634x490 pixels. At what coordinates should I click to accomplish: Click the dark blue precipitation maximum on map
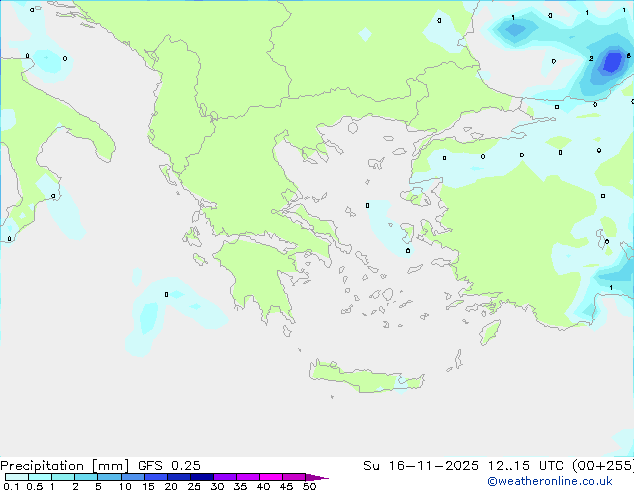(x=612, y=62)
